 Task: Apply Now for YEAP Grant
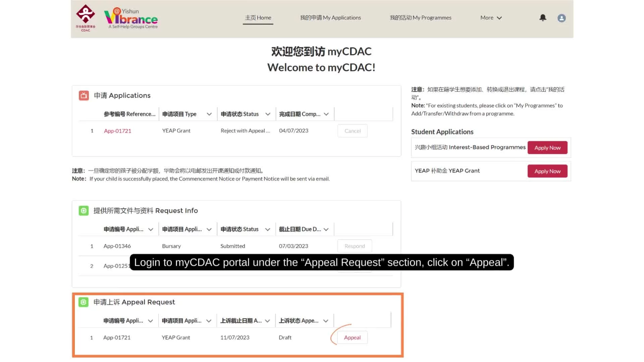tap(547, 171)
